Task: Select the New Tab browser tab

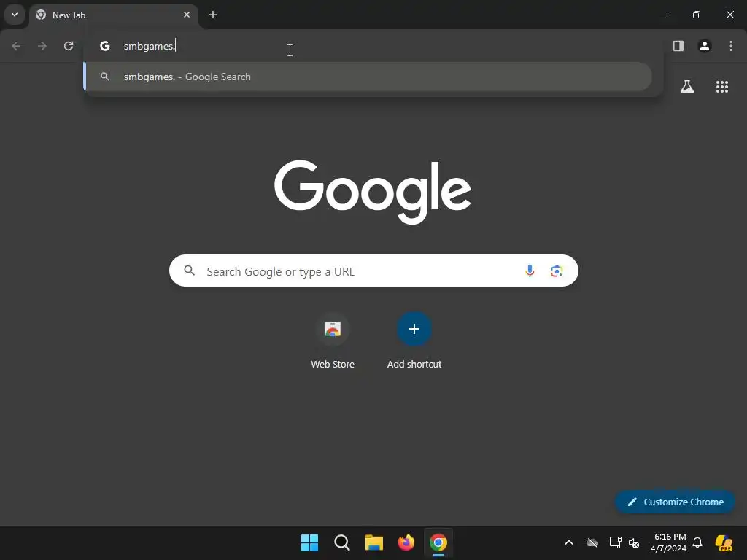Action: tap(113, 15)
